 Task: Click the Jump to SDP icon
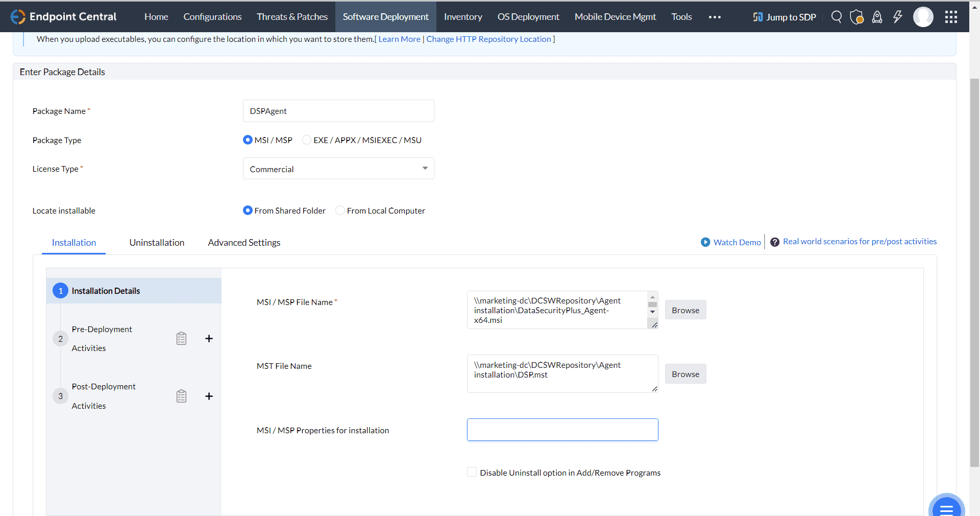757,17
